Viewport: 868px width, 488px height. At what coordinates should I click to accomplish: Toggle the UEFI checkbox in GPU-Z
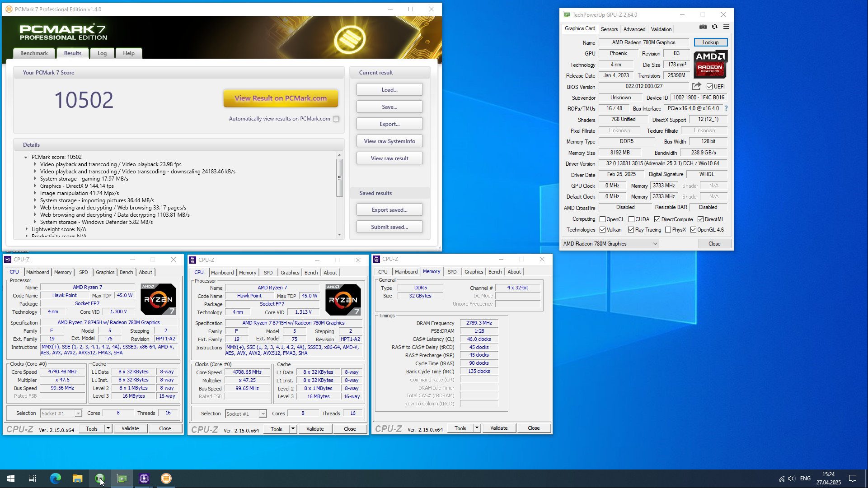(x=709, y=87)
